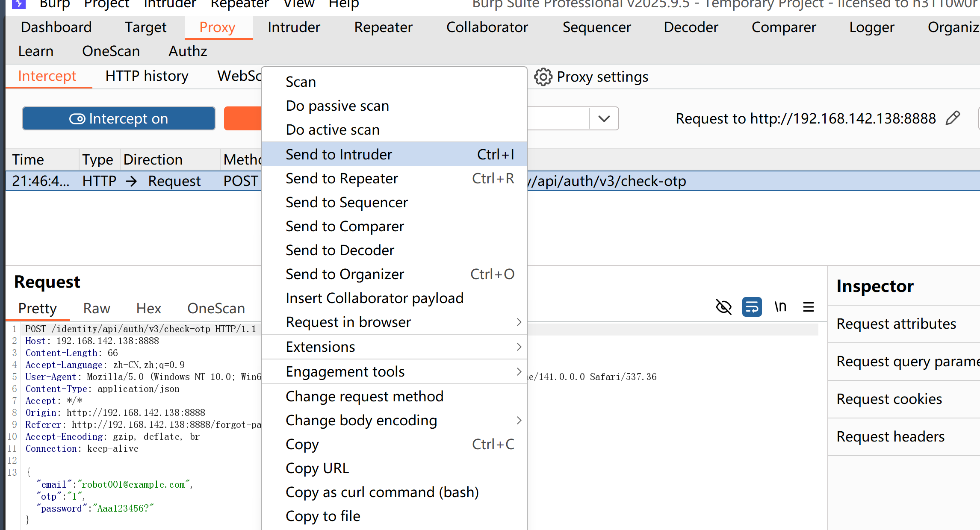Toggle the \n newline display button

(780, 307)
